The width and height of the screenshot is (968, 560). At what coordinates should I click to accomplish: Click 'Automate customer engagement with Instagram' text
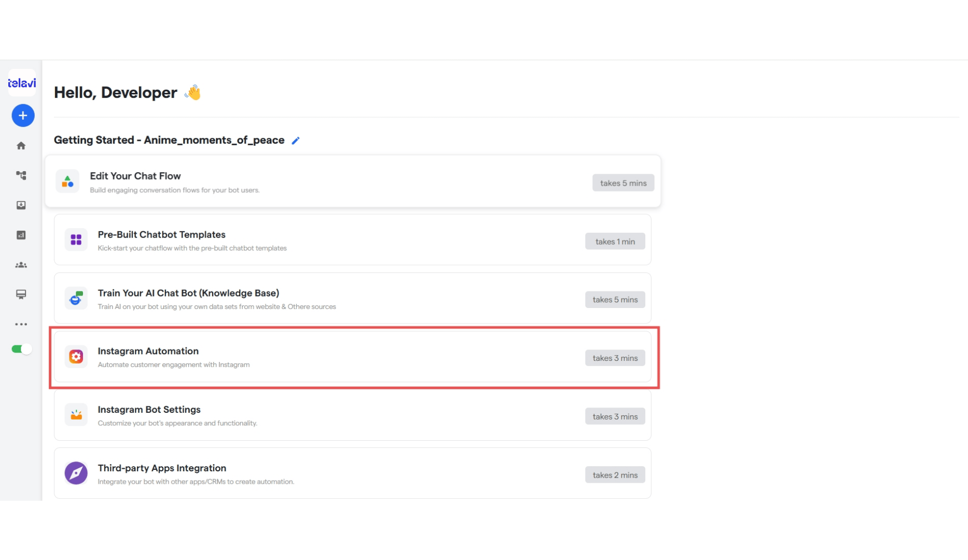(174, 365)
